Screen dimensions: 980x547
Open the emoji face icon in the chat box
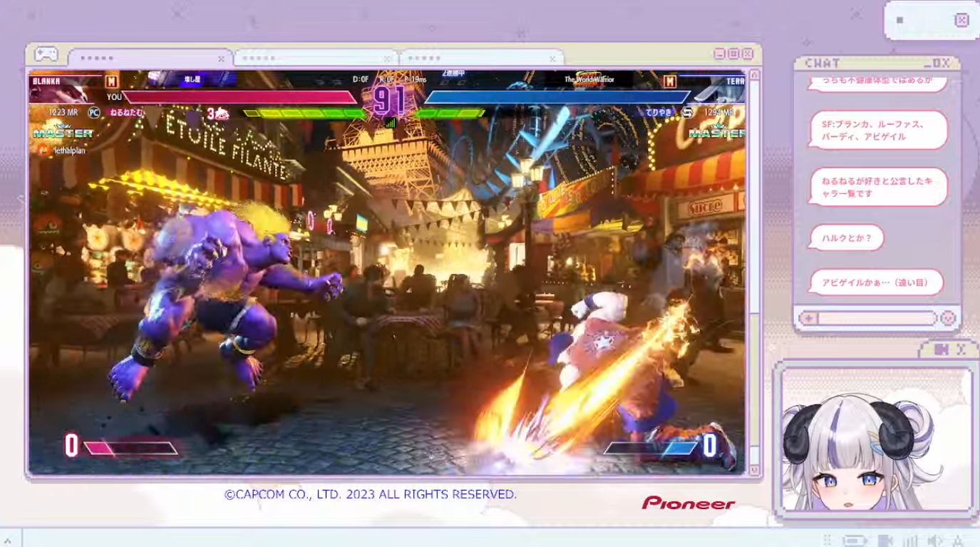pyautogui.click(x=947, y=318)
